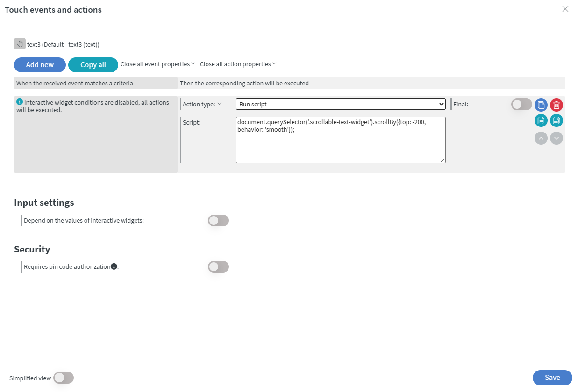Click the info icon beside interactive widget conditions
The image size is (578, 392).
(20, 102)
